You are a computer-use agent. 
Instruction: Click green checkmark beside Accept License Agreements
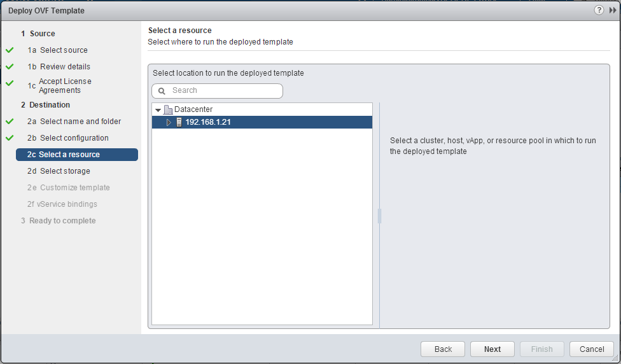coord(10,83)
